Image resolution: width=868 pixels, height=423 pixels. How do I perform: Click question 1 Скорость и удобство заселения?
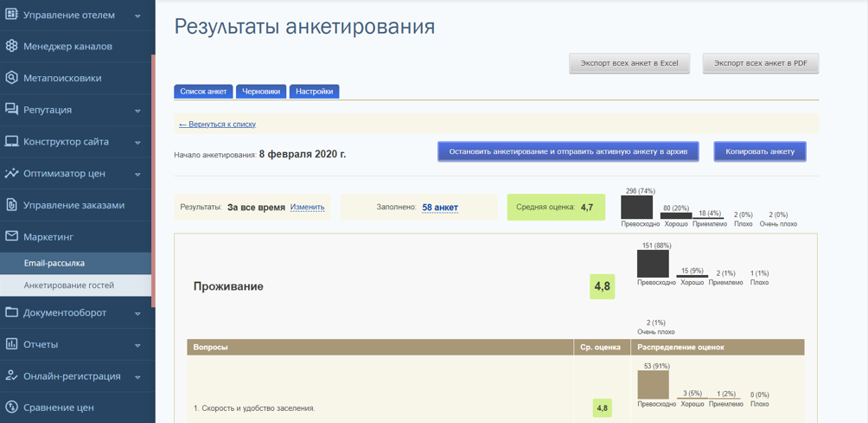pyautogui.click(x=255, y=408)
